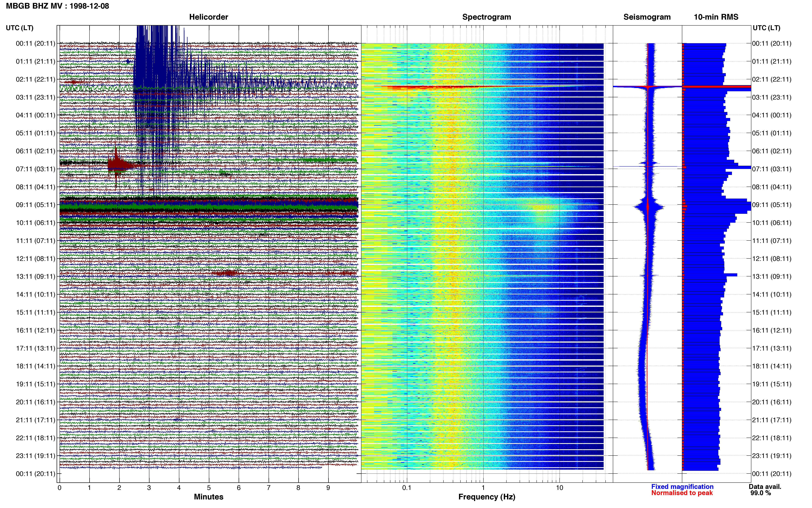Click the 9 tick on the Minutes axis
This screenshot has width=812, height=508.
[x=328, y=488]
